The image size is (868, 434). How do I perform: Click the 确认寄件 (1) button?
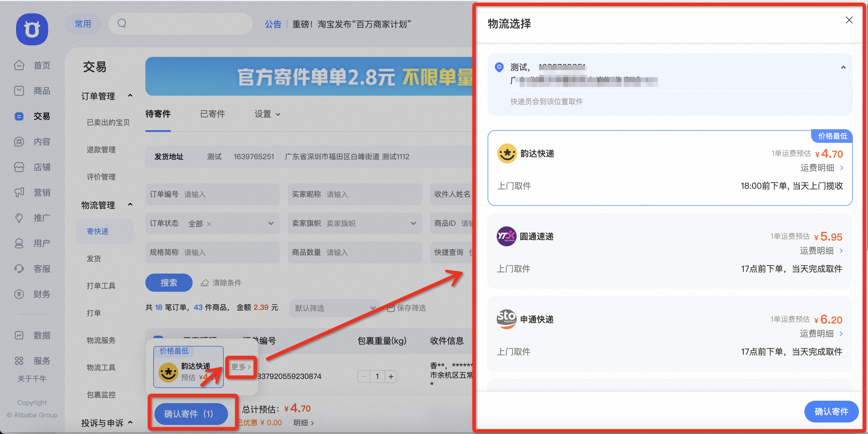[x=191, y=414]
